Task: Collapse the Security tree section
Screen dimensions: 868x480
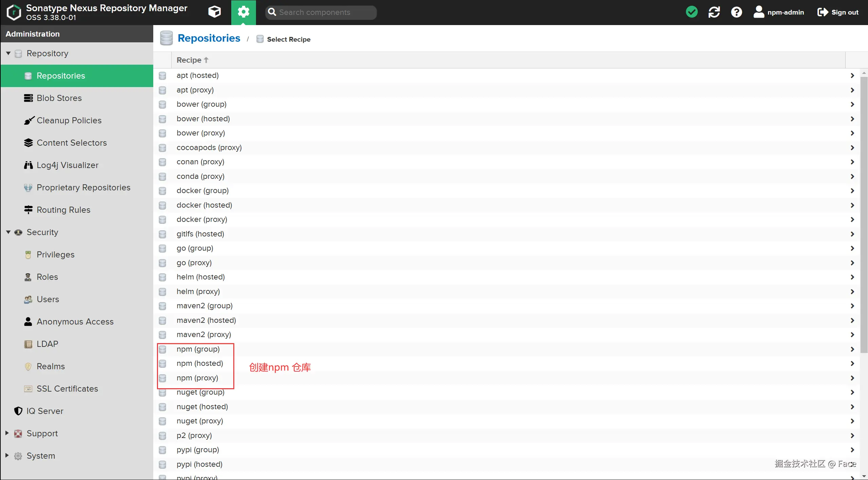Action: click(x=8, y=232)
